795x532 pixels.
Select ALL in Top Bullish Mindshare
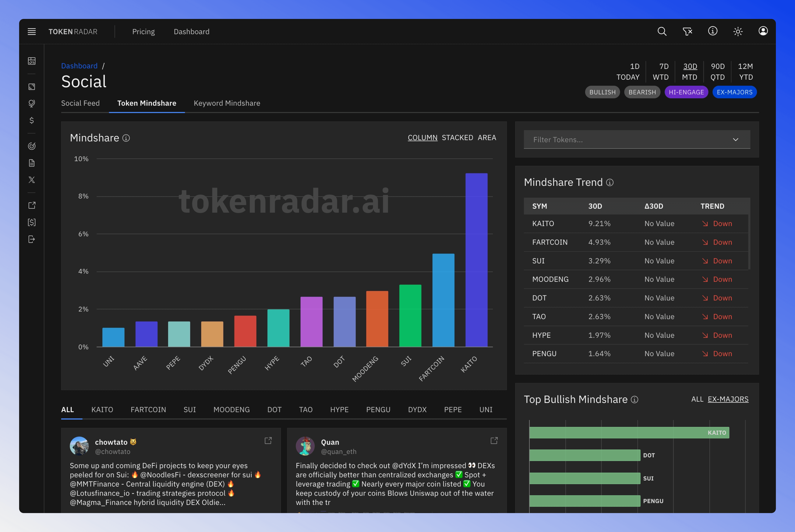pyautogui.click(x=697, y=399)
